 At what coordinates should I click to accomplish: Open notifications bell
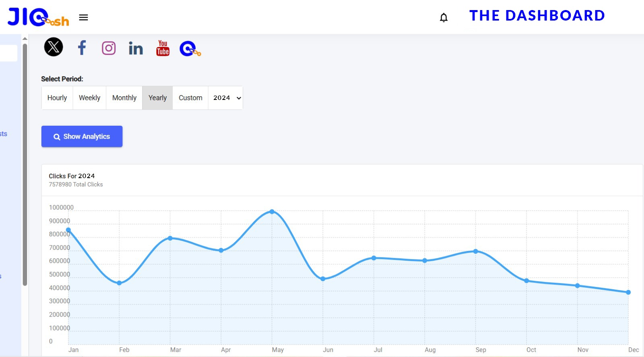point(444,18)
